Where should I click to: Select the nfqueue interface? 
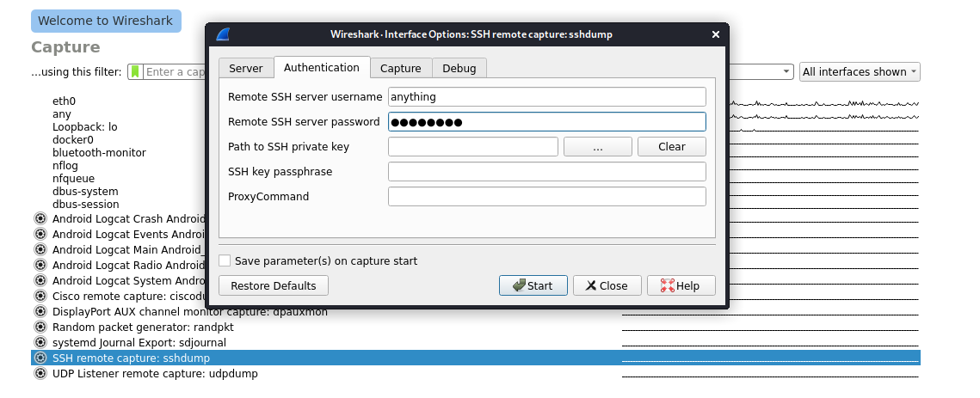click(x=73, y=179)
